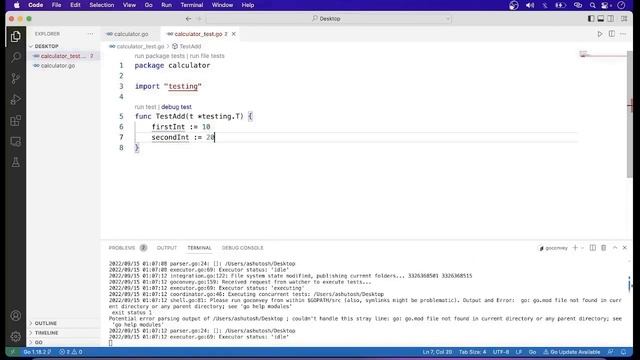This screenshot has width=640, height=360.
Task: Open the Remote Explorer view
Action: pos(16,142)
